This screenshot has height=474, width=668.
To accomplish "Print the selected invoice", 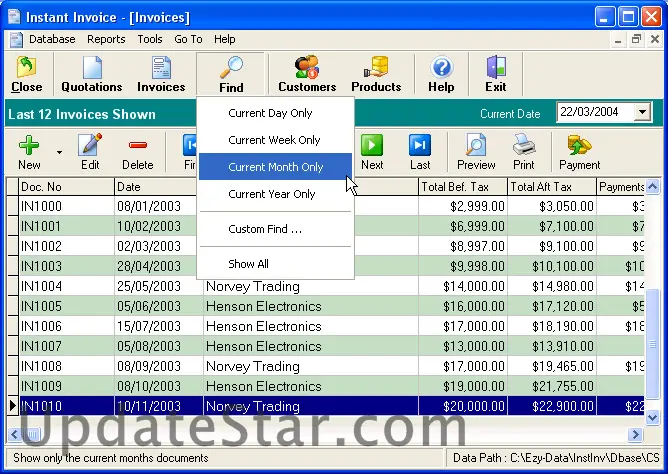I will click(x=524, y=152).
